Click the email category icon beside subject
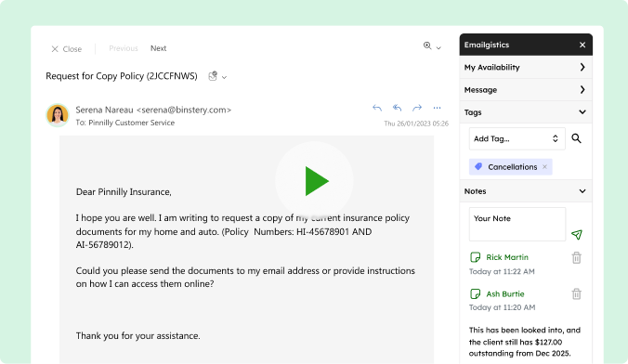Viewport: 628px width, 364px height. coord(213,76)
